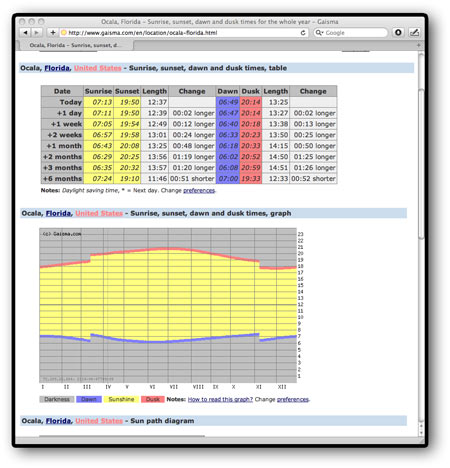Image resolution: width=450 pixels, height=468 pixels.
Task: Click the blue Dawn legend swatch
Action: (x=89, y=399)
